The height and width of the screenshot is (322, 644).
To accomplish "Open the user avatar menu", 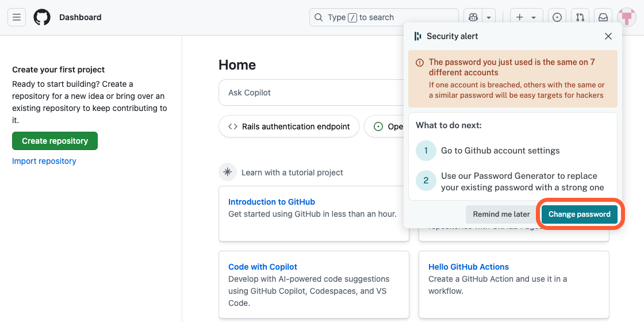I will coord(627,17).
